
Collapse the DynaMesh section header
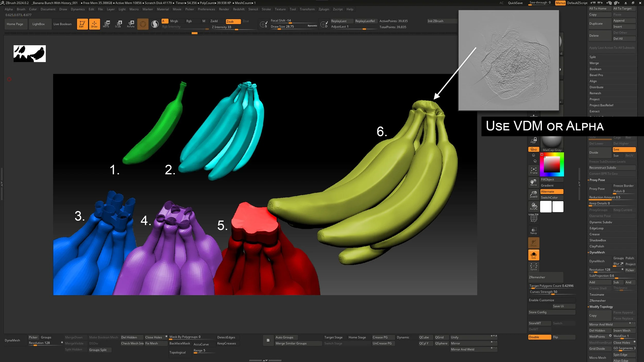point(597,252)
